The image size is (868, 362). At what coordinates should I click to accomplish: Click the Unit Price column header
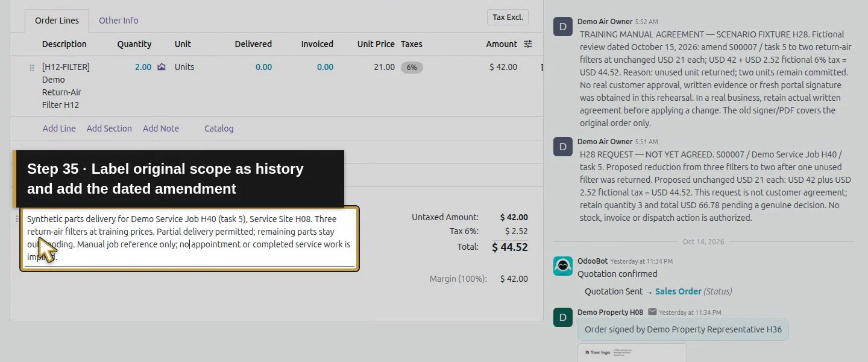pos(376,44)
